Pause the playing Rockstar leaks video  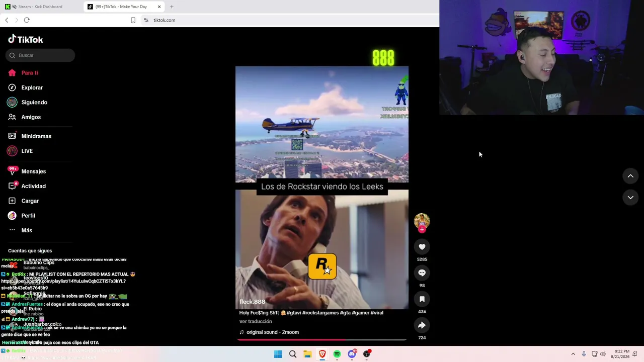tap(322, 188)
